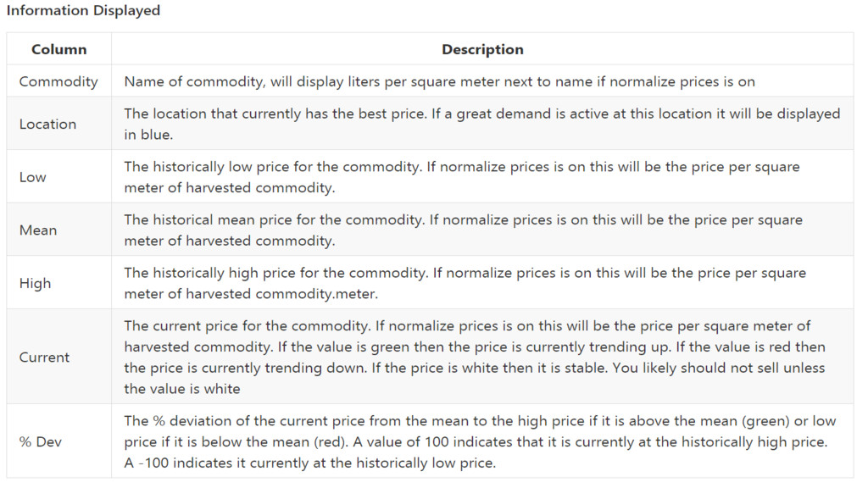Screen dimensions: 868x488
Task: Click the 'Information Displayed' heading
Action: [x=83, y=11]
